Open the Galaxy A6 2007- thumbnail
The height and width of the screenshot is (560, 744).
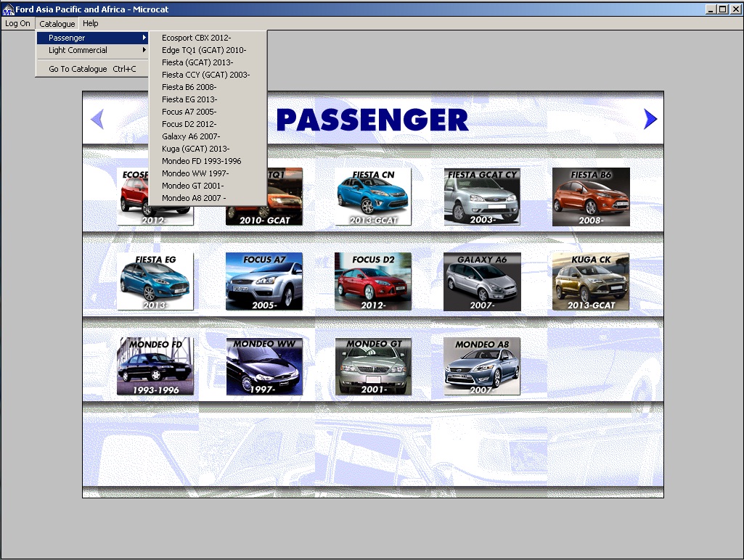[482, 281]
